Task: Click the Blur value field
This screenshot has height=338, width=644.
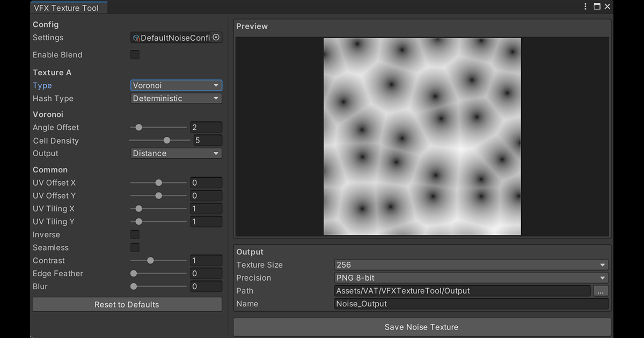Action: click(206, 286)
